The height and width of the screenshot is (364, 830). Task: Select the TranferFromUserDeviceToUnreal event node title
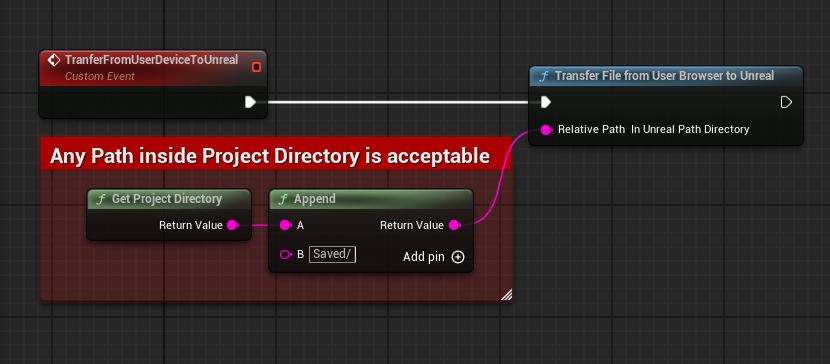click(x=151, y=60)
